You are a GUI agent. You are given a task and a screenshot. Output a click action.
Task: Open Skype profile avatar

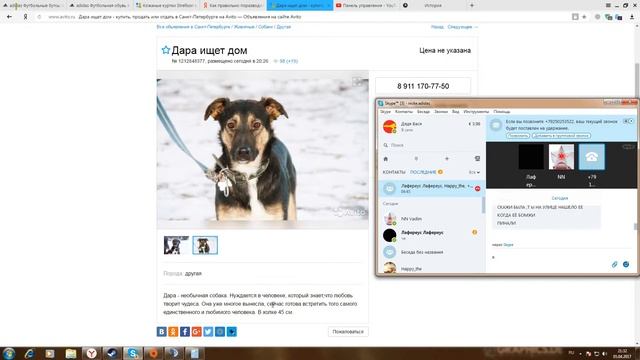tap(390, 127)
